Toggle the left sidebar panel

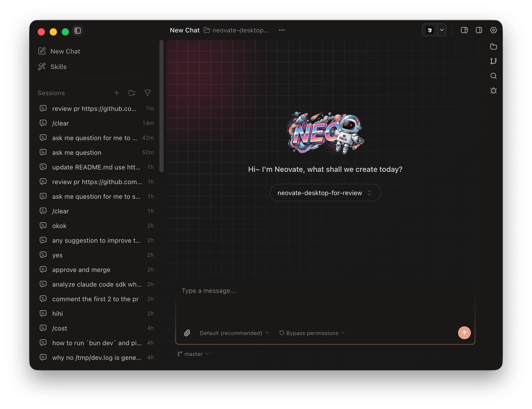78,31
